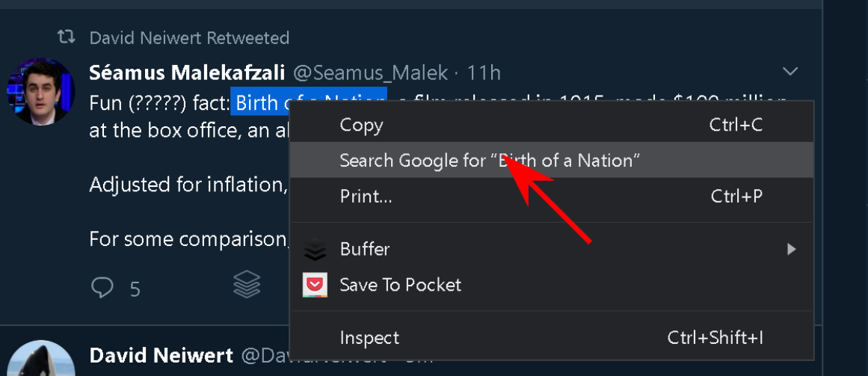Click the red Pocket icon in the context menu
Image resolution: width=868 pixels, height=376 pixels.
pyautogui.click(x=316, y=285)
